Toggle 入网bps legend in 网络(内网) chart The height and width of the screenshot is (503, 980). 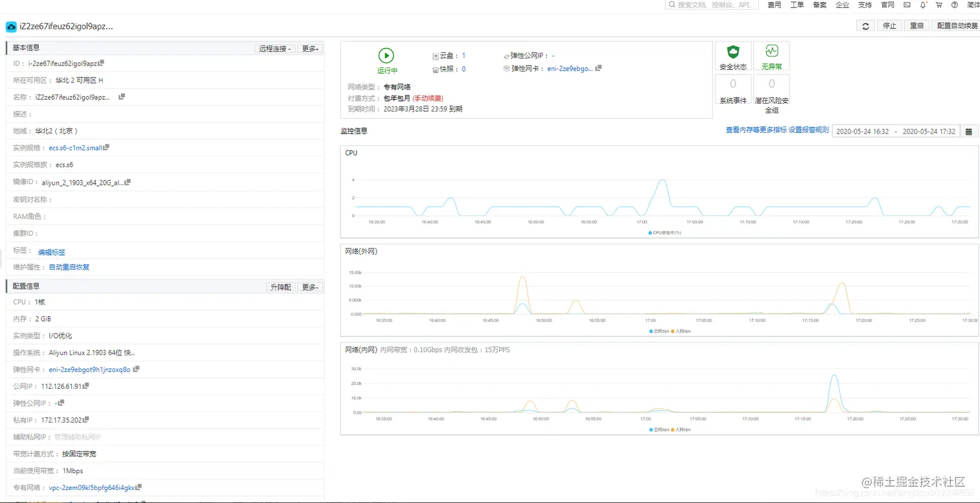(x=681, y=430)
